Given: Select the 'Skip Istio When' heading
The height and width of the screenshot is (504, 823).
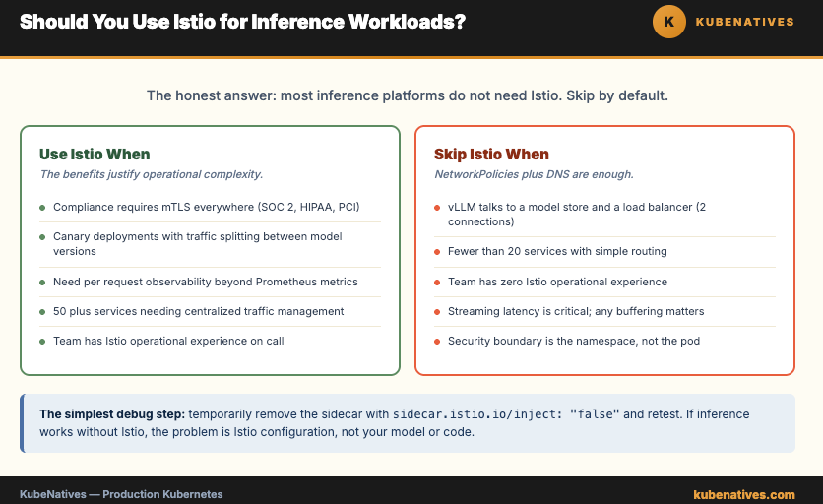Looking at the screenshot, I should [491, 154].
